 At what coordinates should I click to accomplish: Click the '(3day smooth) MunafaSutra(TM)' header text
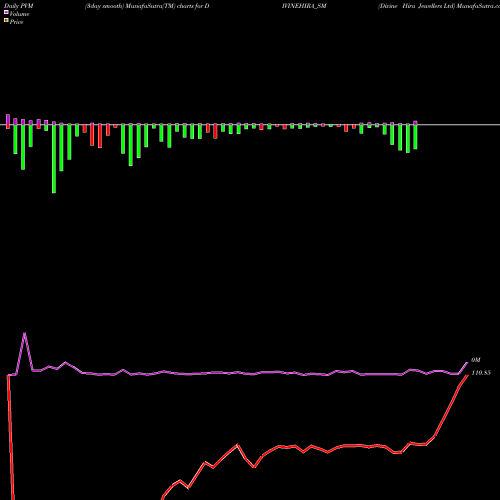130,6
